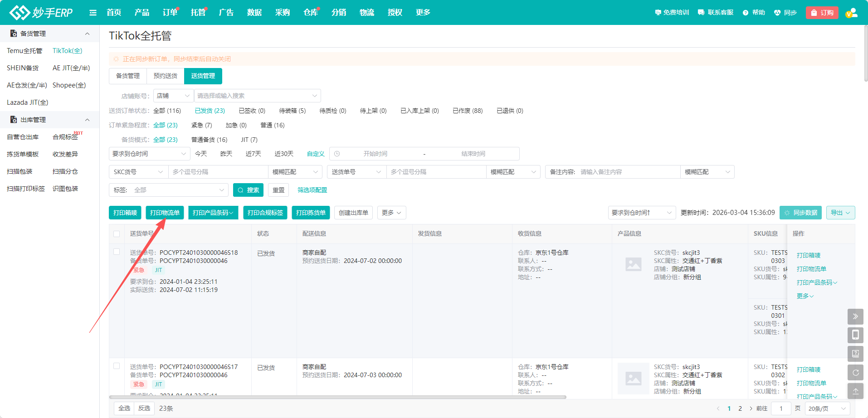Screen dimensions: 868x418
Task: Open the 物流 top menu
Action: [367, 12]
